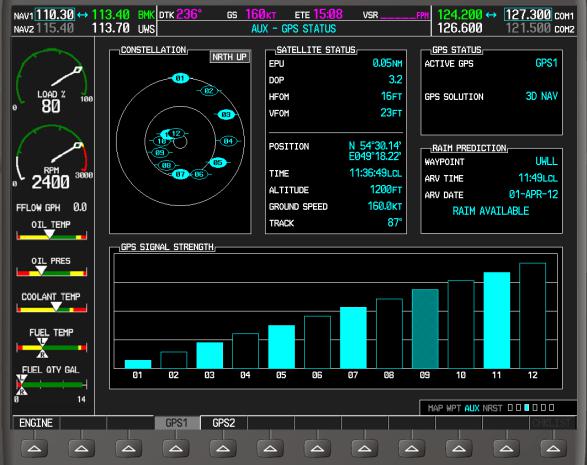Image resolution: width=587 pixels, height=465 pixels.
Task: Click the COM frequency swap arrow
Action: point(491,15)
